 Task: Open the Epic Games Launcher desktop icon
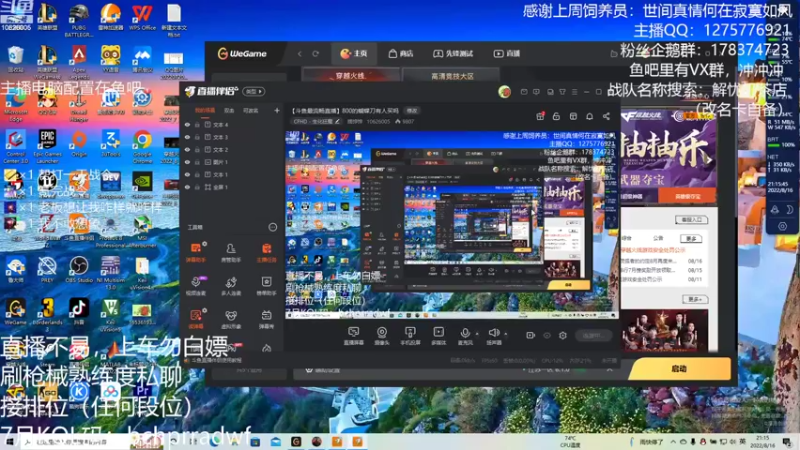pyautogui.click(x=47, y=146)
